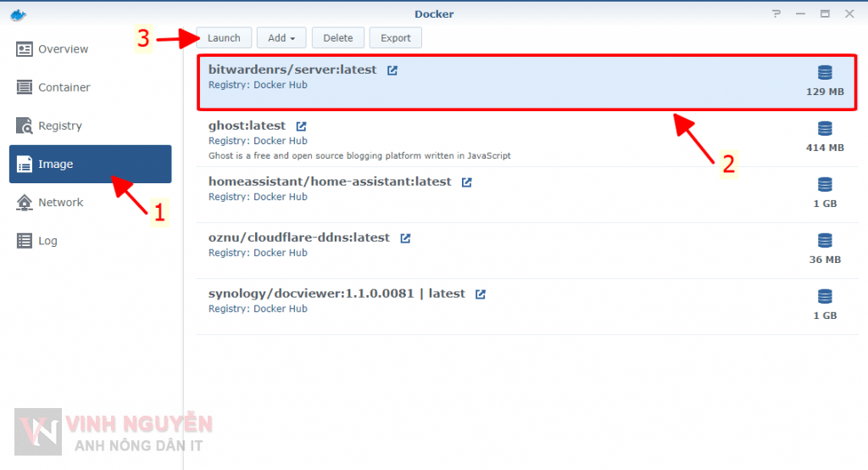
Task: Expand the Add dropdown menu
Action: (x=281, y=38)
